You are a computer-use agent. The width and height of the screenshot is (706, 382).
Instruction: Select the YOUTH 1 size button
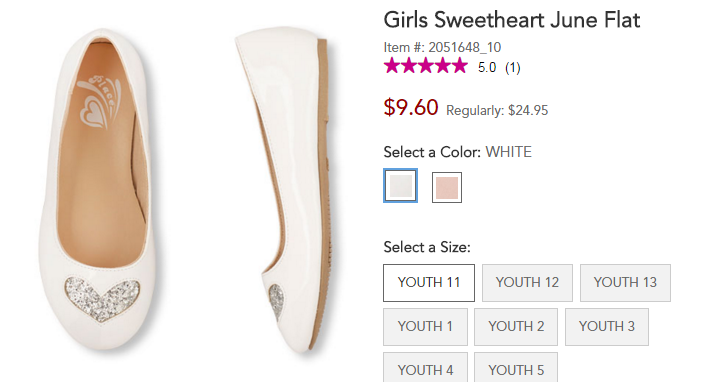(x=425, y=327)
